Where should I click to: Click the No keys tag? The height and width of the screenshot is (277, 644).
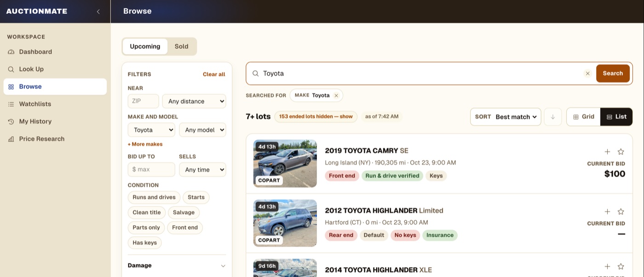tap(405, 235)
